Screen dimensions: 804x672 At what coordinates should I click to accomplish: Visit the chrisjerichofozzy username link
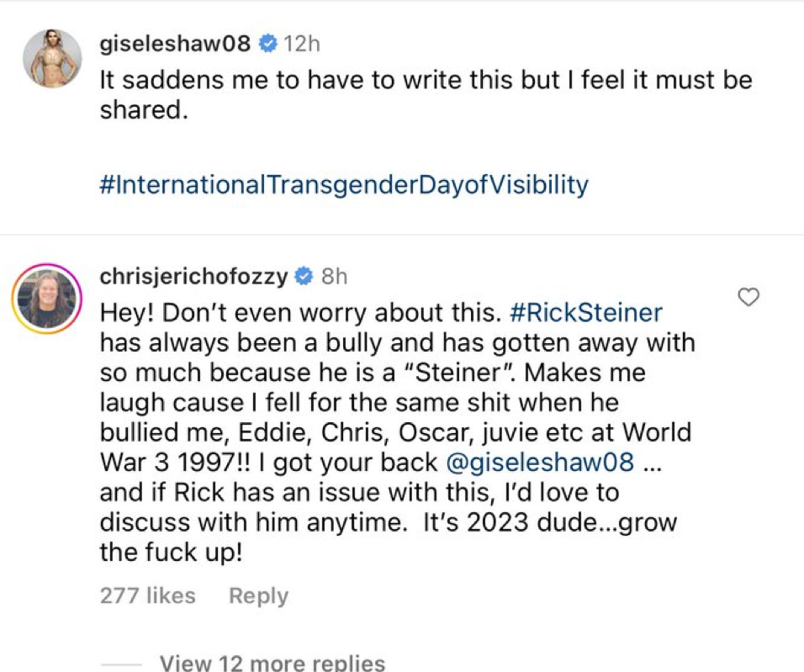click(x=193, y=276)
